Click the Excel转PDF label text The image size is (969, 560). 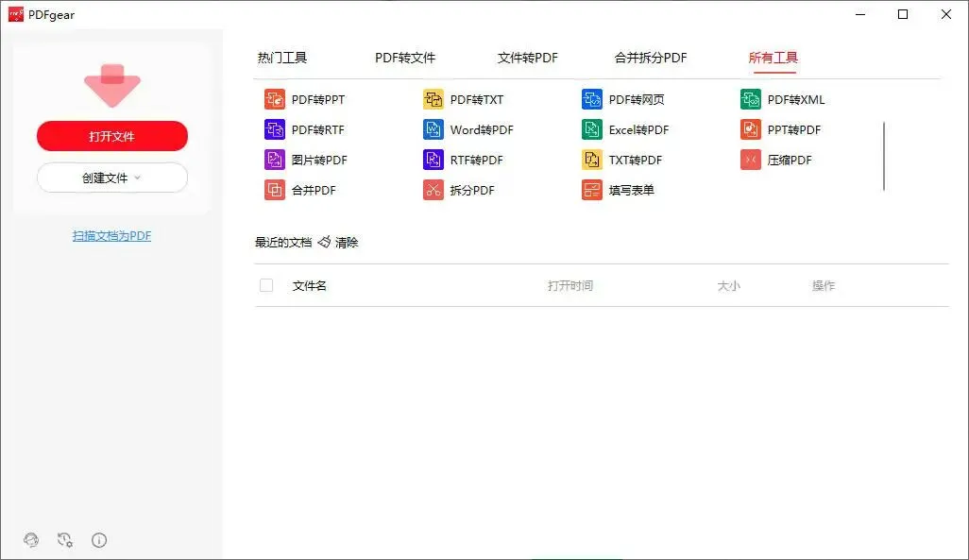(x=639, y=129)
